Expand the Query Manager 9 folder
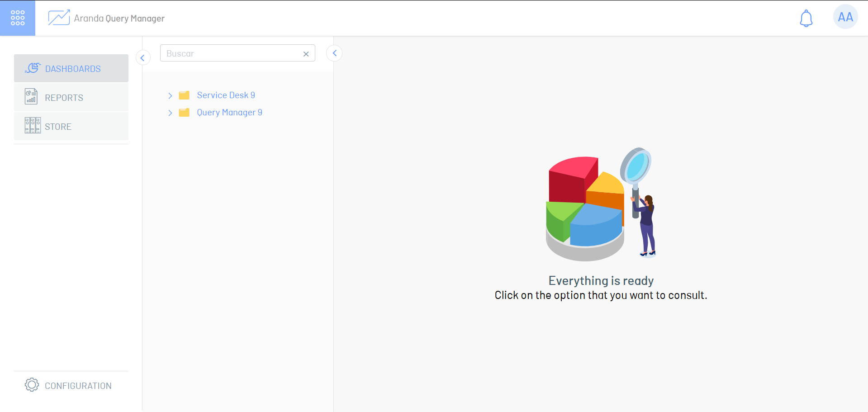This screenshot has width=868, height=412. click(x=170, y=113)
